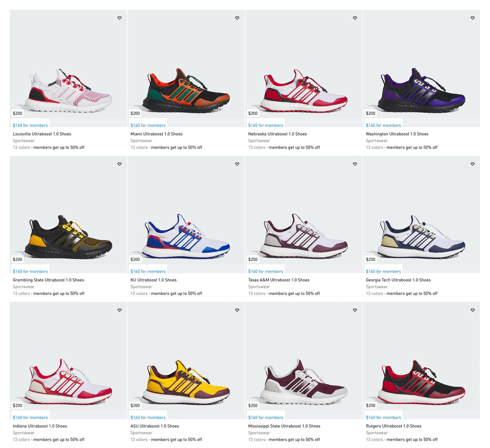Toggle wishlist heart on KU Ultraboost
This screenshot has width=490, height=448.
237,164
